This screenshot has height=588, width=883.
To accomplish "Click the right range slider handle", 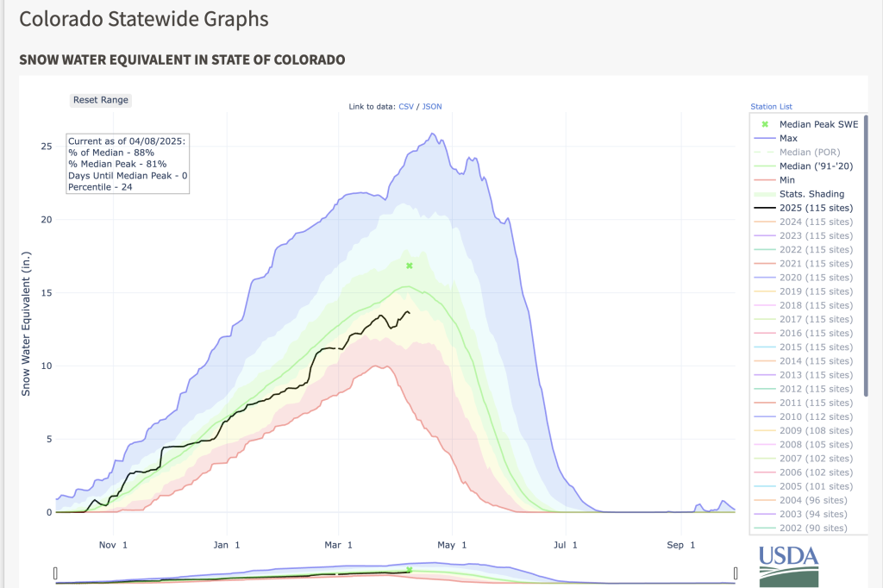I will 736,573.
